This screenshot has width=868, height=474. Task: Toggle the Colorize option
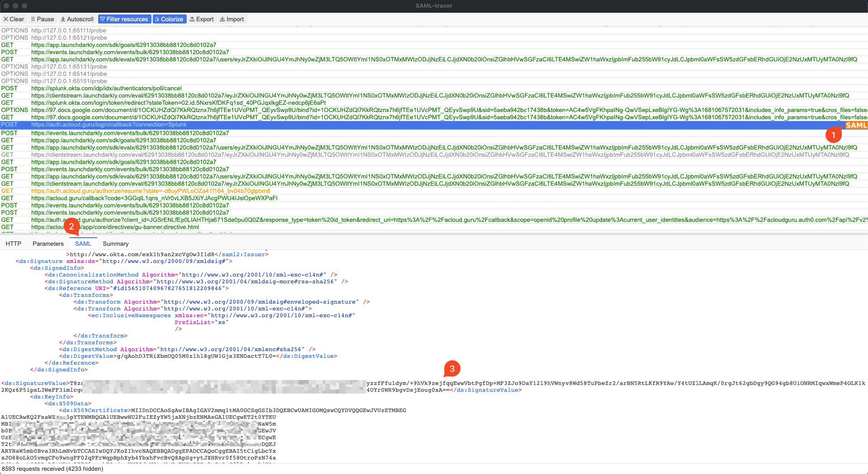169,19
